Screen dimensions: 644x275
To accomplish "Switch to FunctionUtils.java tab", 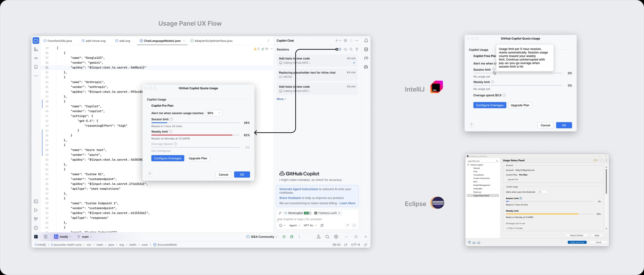I will (x=58, y=41).
